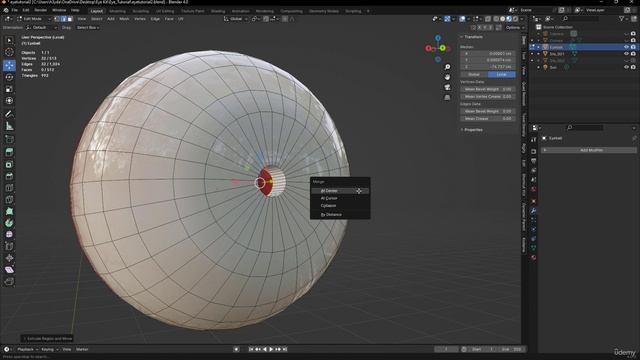Toggle camera view with the camera icon
Image resolution: width=640 pixels, height=360 pixels.
(447, 87)
